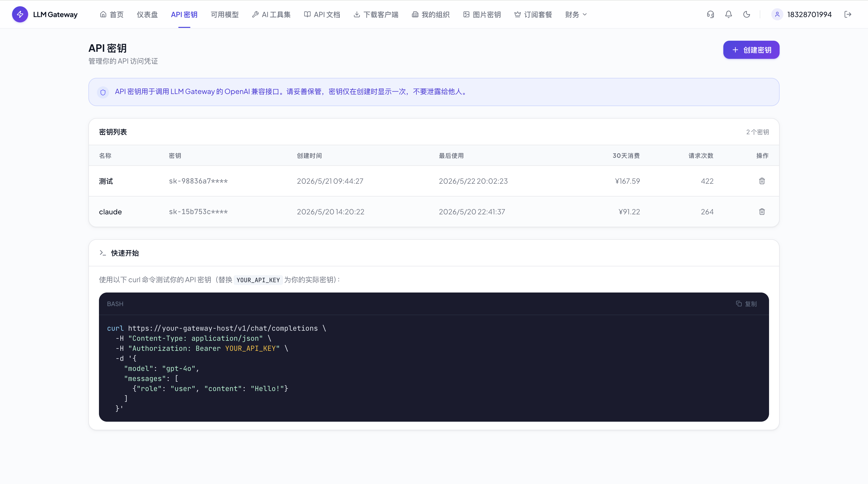868x484 pixels.
Task: Click the "model": "gpt-4o" code line
Action: tap(162, 368)
